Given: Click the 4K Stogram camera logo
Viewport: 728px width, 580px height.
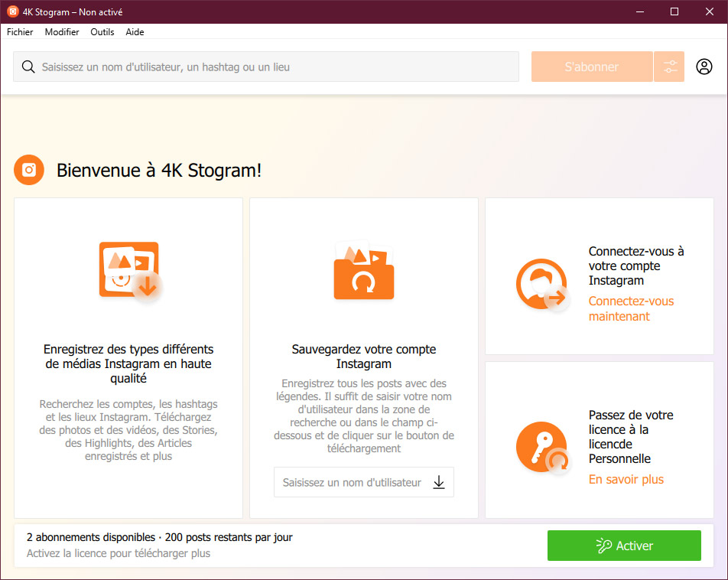Looking at the screenshot, I should tap(29, 170).
